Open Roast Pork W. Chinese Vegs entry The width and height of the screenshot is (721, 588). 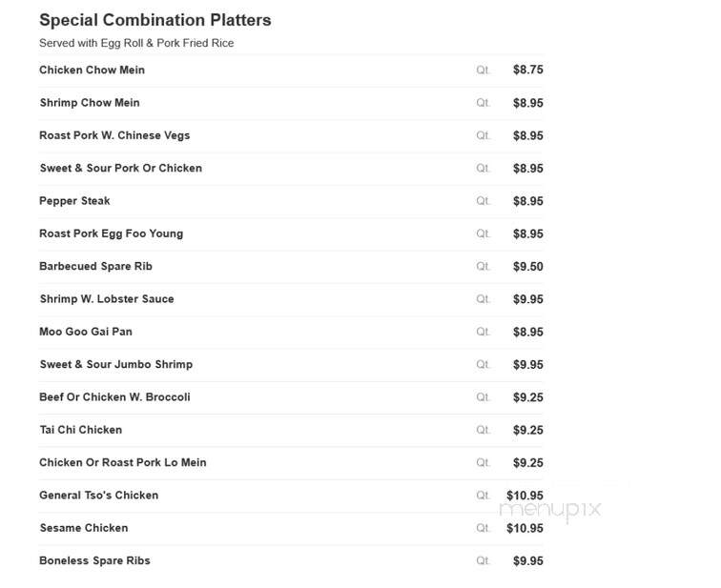pos(114,135)
